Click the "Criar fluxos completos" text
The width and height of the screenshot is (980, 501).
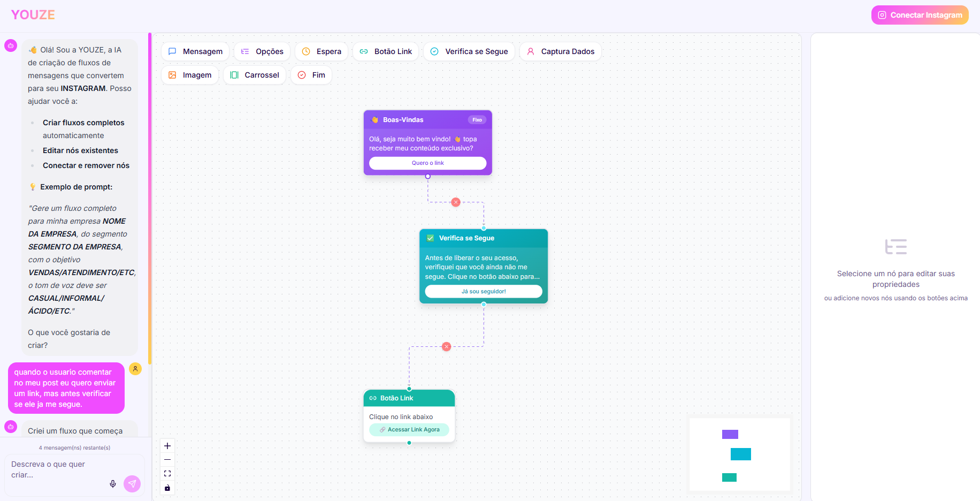(x=83, y=123)
